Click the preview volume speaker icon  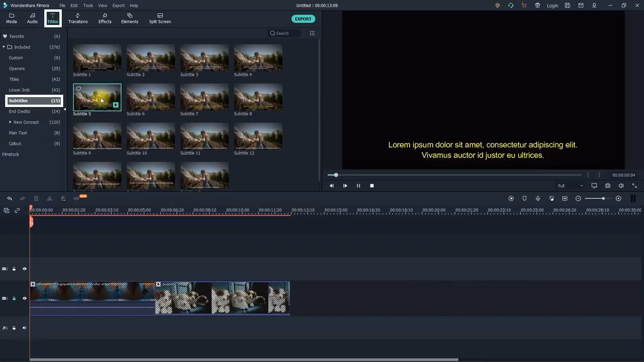click(x=621, y=186)
